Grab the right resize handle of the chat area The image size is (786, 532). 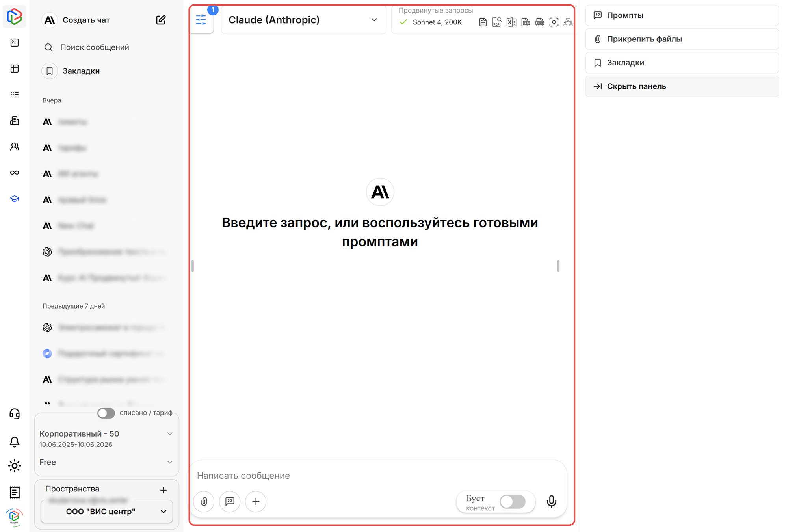tap(558, 266)
